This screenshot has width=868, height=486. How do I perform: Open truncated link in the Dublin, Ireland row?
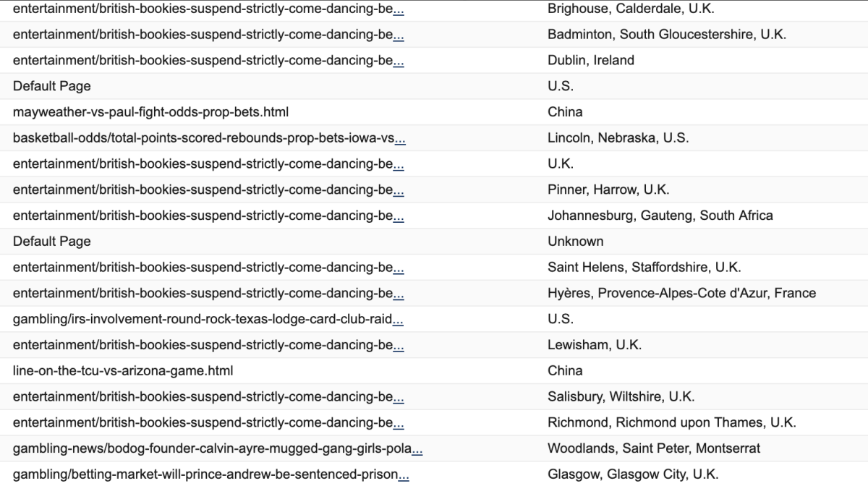pos(399,61)
